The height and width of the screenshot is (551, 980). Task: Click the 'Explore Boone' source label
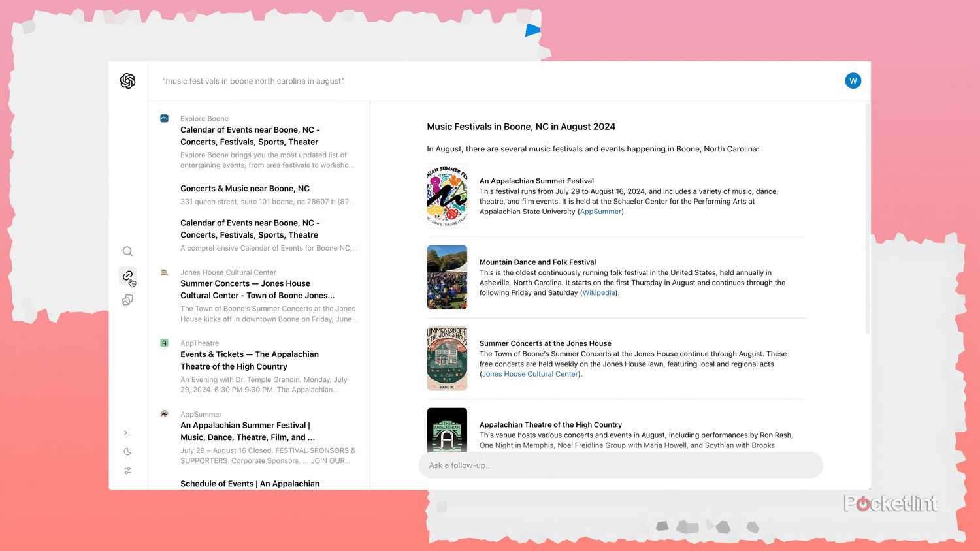(204, 119)
